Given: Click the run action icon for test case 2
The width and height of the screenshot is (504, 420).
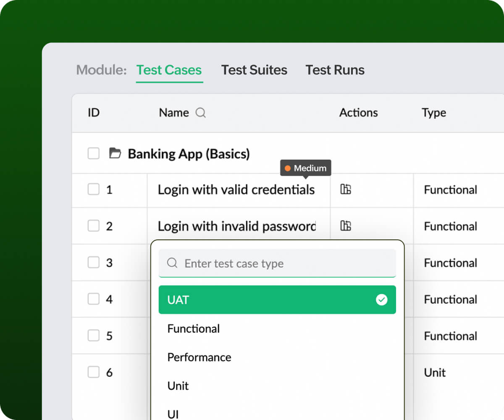Looking at the screenshot, I should click(x=345, y=226).
